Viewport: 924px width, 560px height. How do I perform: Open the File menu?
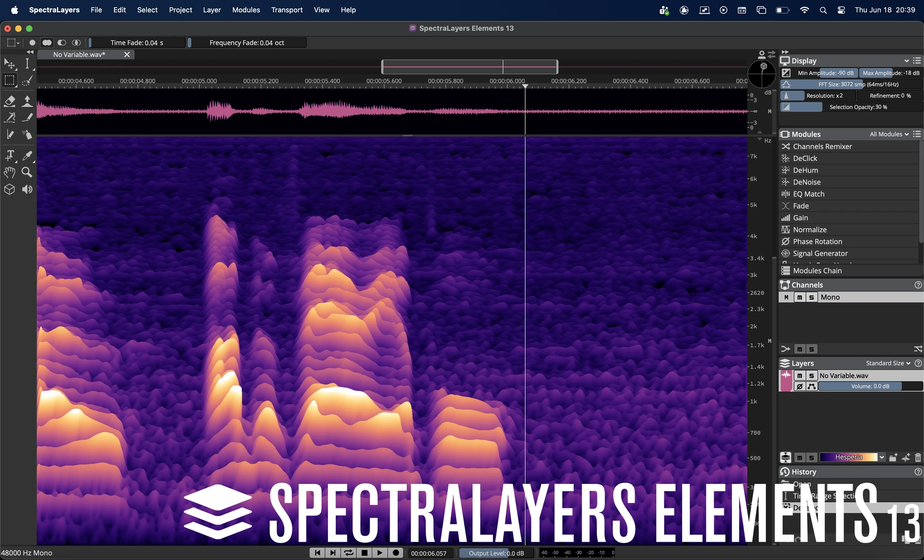pos(96,10)
